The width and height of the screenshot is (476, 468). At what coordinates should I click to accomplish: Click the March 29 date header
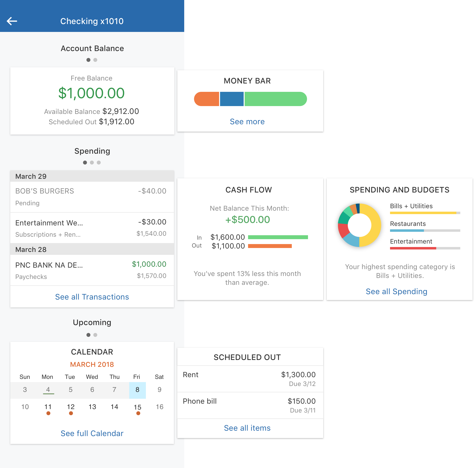[x=92, y=176]
